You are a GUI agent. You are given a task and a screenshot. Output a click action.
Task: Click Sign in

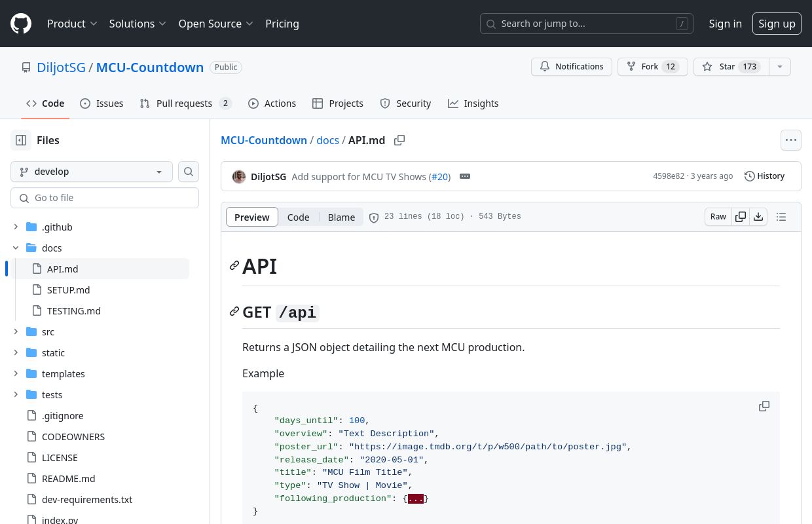[726, 24]
